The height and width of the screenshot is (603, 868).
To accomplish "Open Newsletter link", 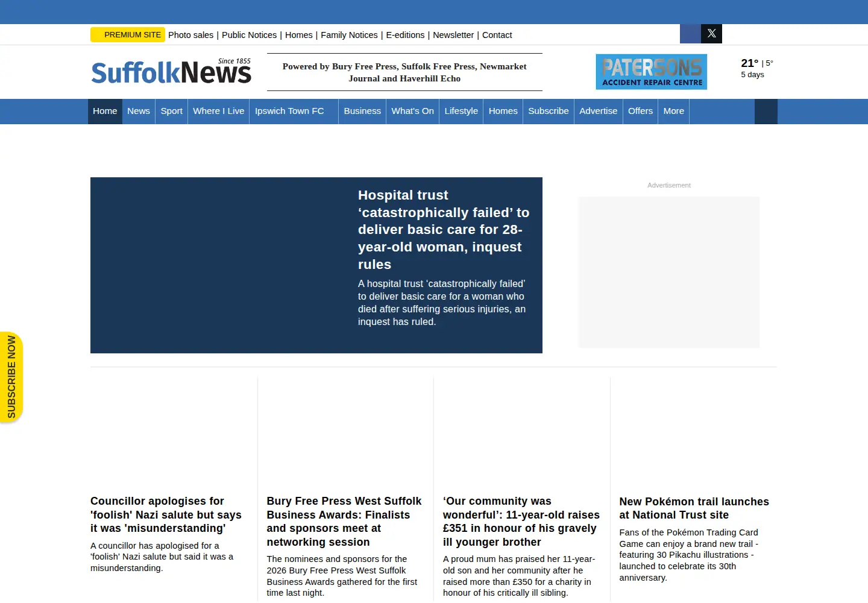I will [453, 35].
